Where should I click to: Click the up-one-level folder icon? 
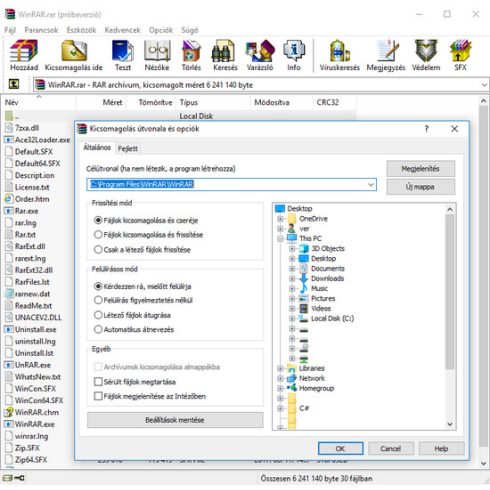pyautogui.click(x=14, y=84)
